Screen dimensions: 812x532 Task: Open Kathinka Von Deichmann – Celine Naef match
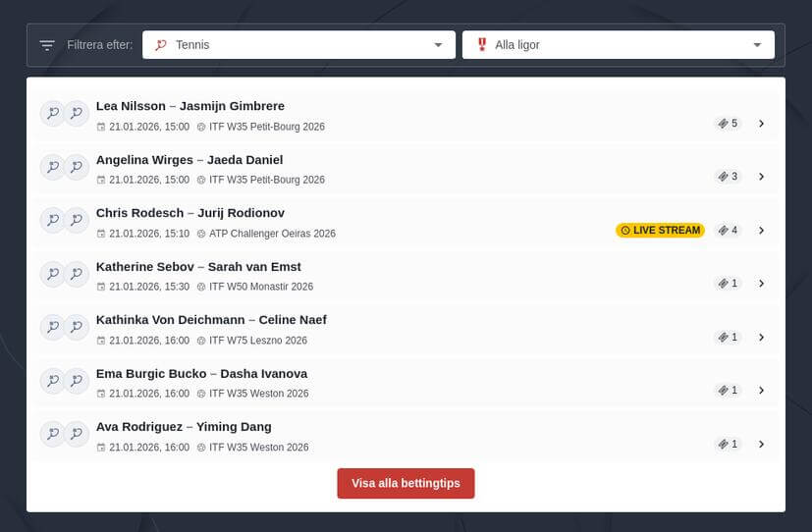[x=211, y=320]
